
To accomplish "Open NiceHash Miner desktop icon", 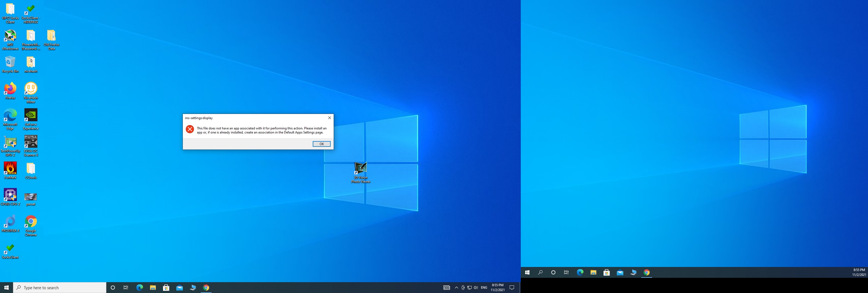I will [31, 89].
